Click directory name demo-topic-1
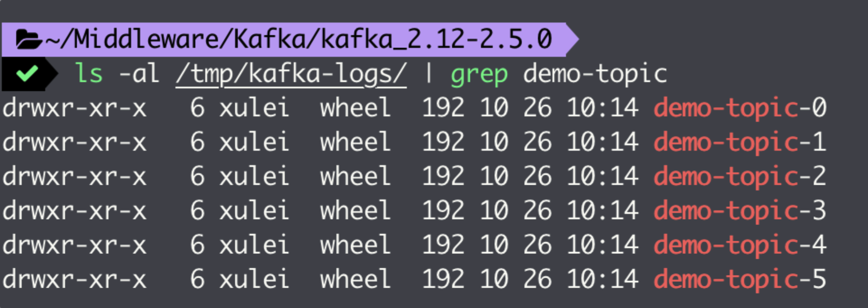The width and height of the screenshot is (868, 308). 740,143
